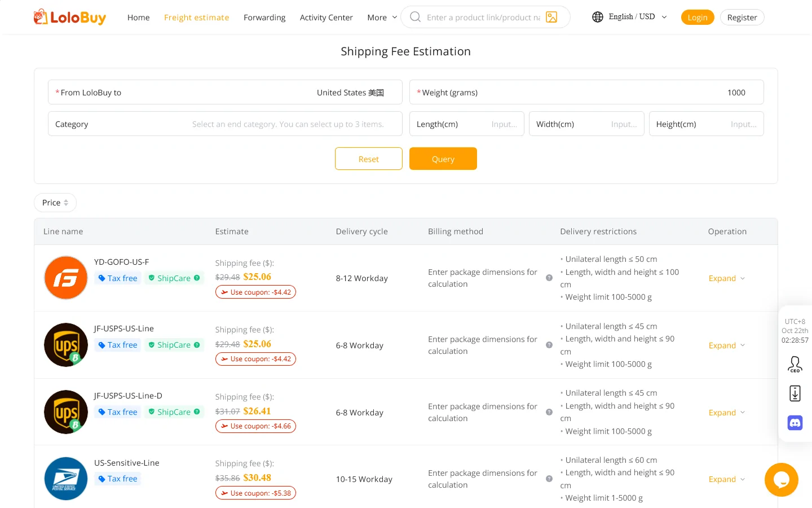Open the Category selector
Image resolution: width=812 pixels, height=508 pixels.
pyautogui.click(x=225, y=124)
